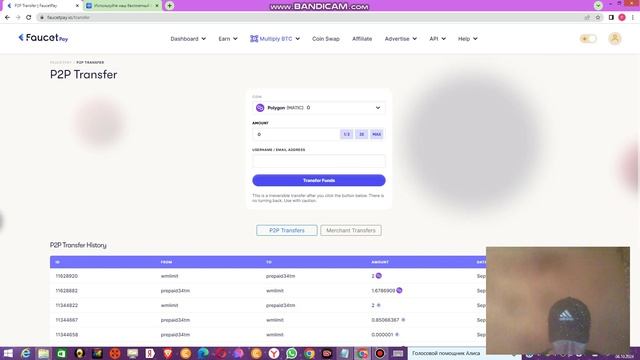Screen dimensions: 640x360
Task: Go to the Affiliate page
Action: click(362, 39)
